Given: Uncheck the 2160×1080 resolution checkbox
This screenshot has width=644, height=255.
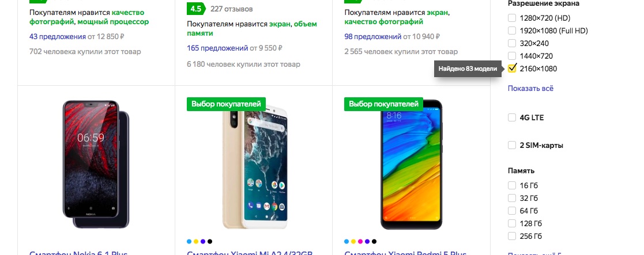Looking at the screenshot, I should 512,68.
